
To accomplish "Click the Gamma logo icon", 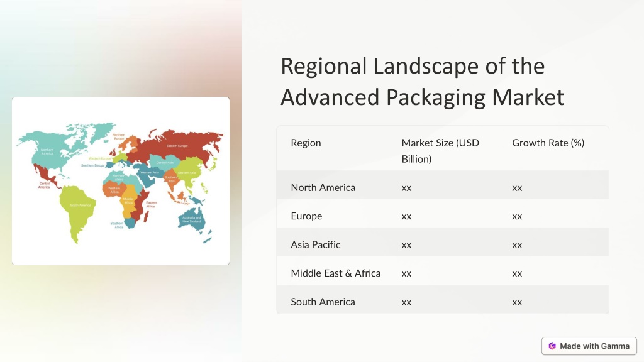I will 552,346.
